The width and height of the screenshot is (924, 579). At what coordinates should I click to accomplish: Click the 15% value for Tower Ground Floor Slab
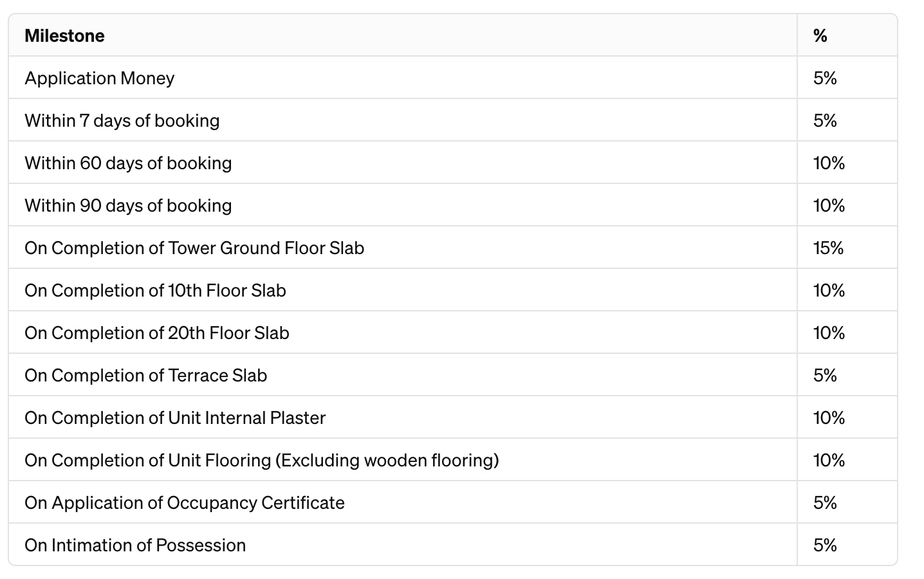828,248
